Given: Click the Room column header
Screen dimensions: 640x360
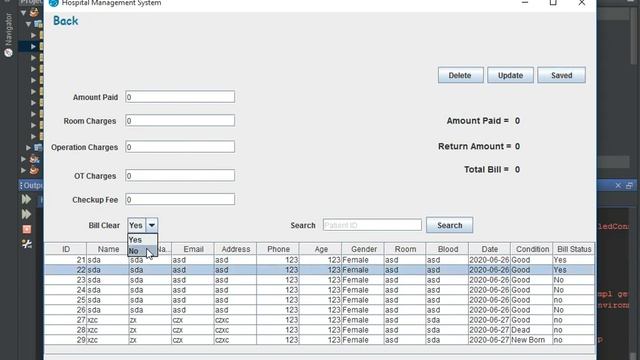Looking at the screenshot, I should click(x=405, y=249).
